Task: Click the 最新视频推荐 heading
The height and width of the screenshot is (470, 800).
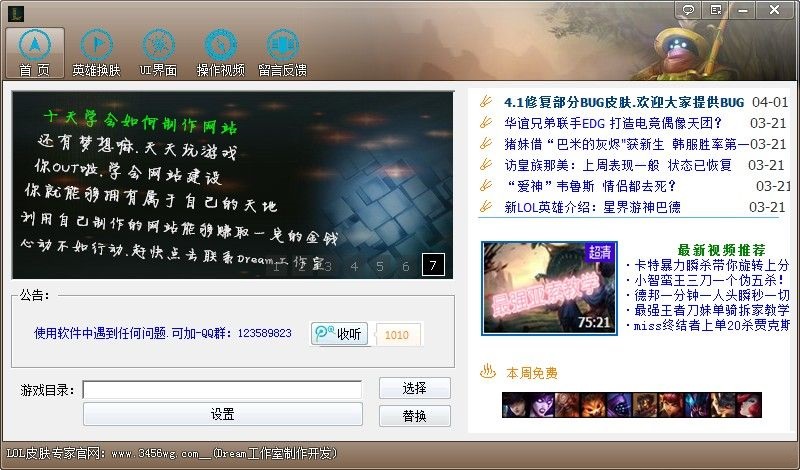Action: point(721,250)
